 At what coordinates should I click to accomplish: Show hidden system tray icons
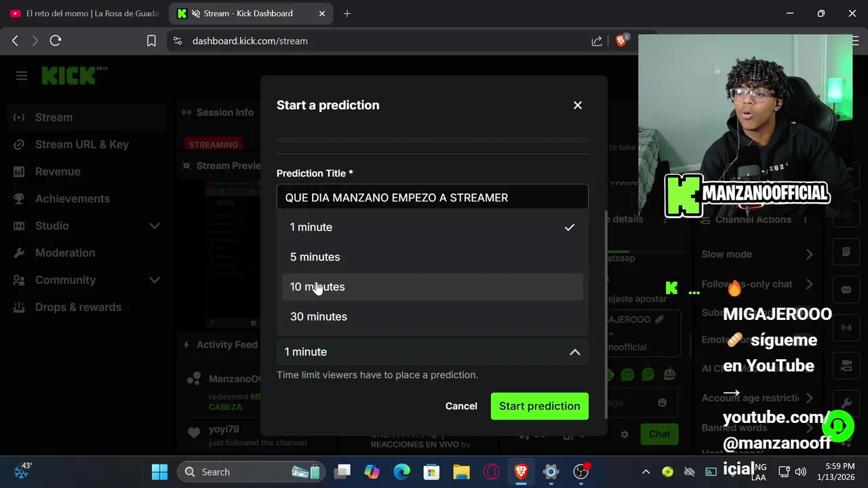646,472
